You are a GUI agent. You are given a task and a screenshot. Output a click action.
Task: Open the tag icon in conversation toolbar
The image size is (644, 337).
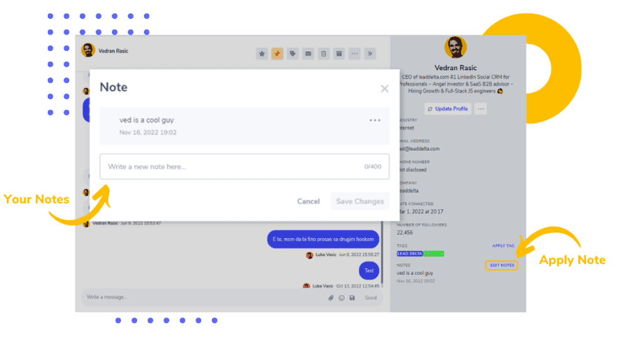coord(292,54)
